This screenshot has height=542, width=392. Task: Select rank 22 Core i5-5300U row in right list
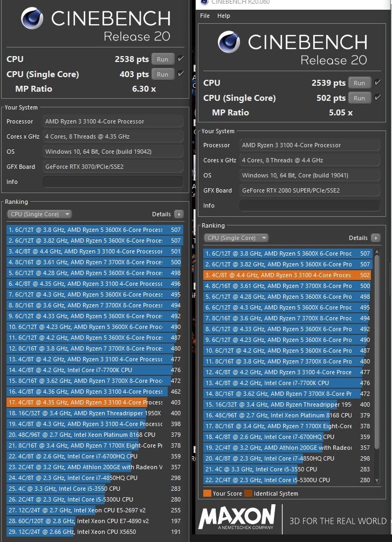tap(287, 480)
